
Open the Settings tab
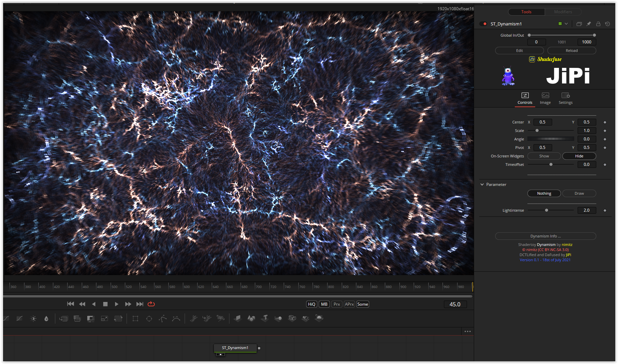(566, 99)
